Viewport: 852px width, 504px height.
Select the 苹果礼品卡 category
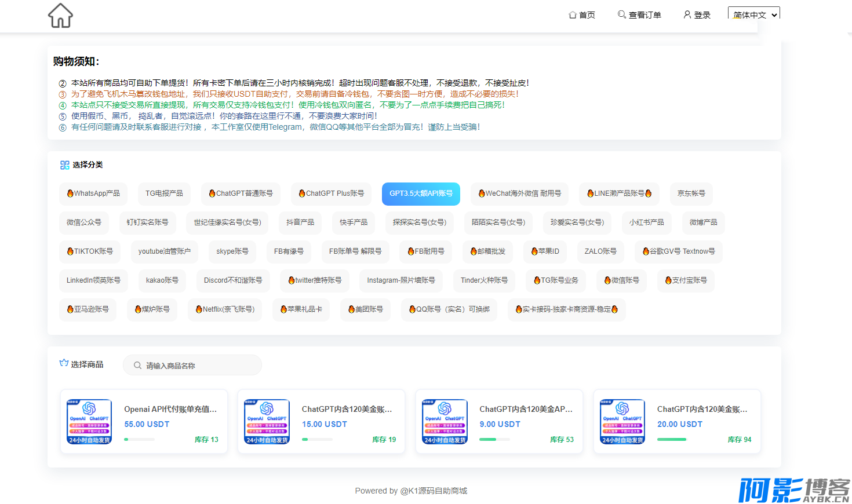coord(301,309)
